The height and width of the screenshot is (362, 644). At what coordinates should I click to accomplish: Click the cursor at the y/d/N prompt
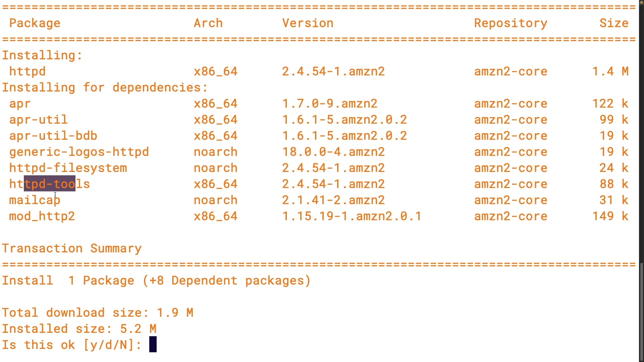pos(153,345)
